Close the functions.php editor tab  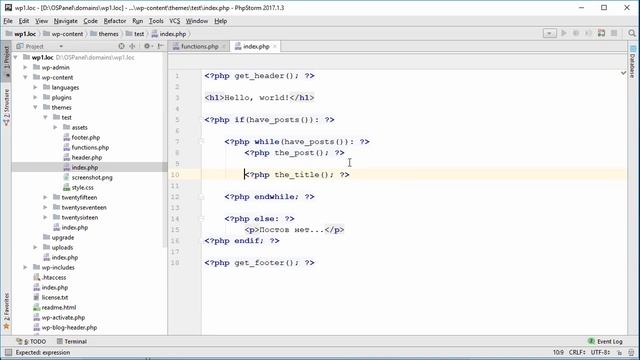point(224,47)
